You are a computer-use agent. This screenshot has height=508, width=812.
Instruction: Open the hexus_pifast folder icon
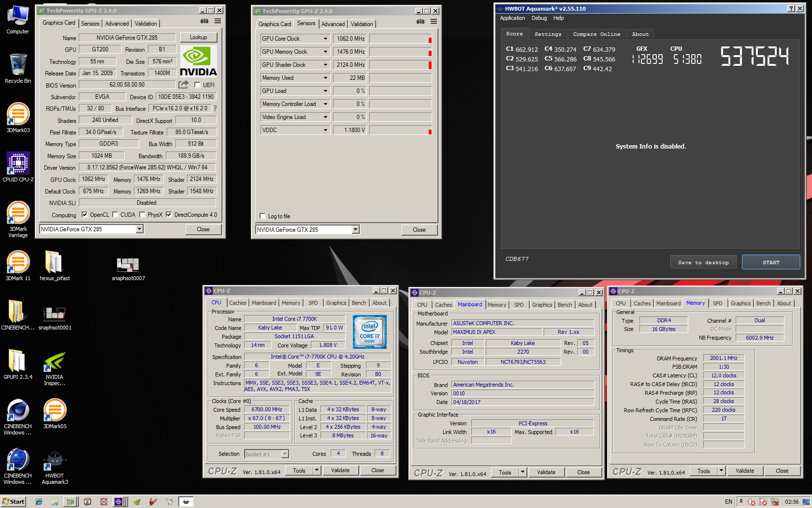(55, 266)
